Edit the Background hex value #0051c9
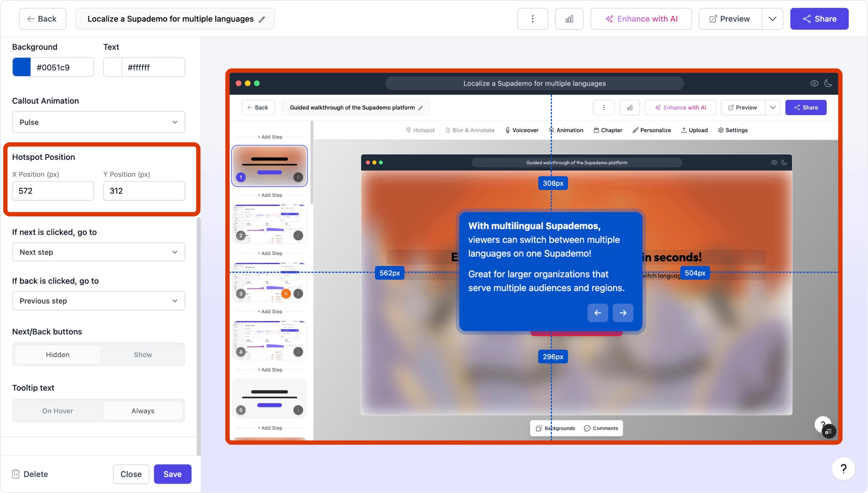868x493 pixels. click(62, 67)
